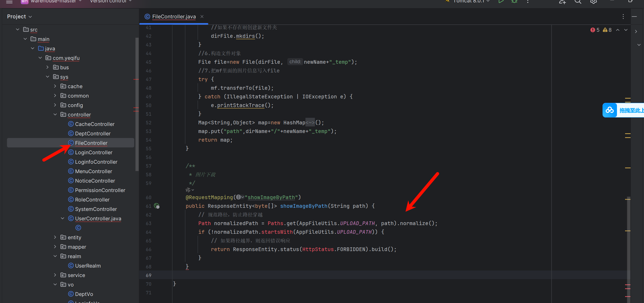Click the gutter run icon on line 61

point(157,206)
